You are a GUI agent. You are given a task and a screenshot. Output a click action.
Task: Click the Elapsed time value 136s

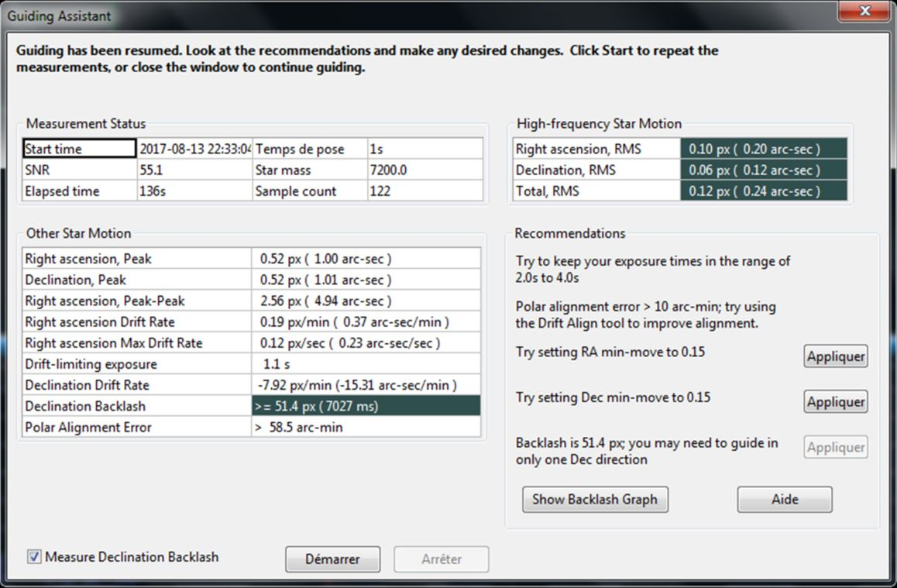pyautogui.click(x=194, y=191)
